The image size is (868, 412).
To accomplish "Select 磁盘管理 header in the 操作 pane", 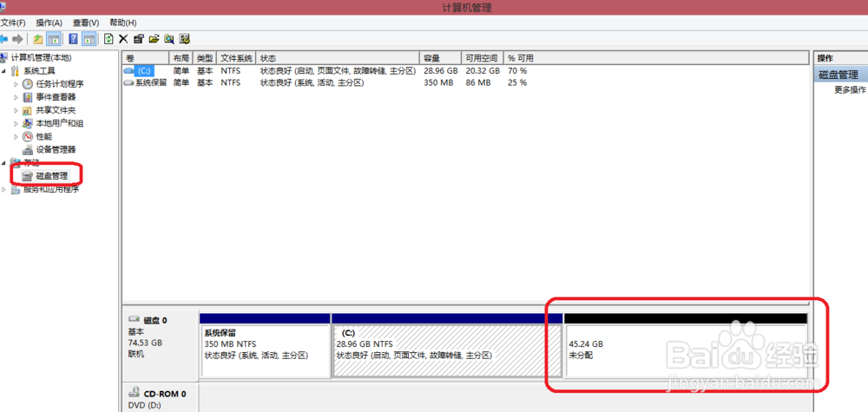I will point(840,75).
